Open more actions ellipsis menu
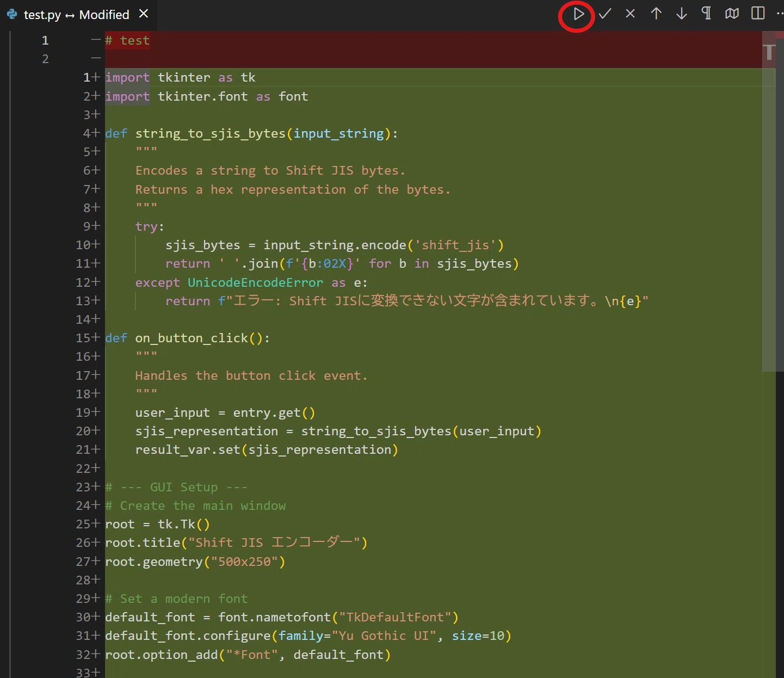The height and width of the screenshot is (678, 784). [x=780, y=14]
